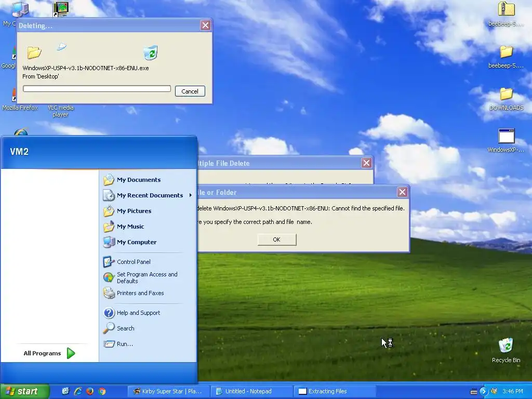Launch Chrome from quick launch
The image size is (532, 399).
[102, 391]
